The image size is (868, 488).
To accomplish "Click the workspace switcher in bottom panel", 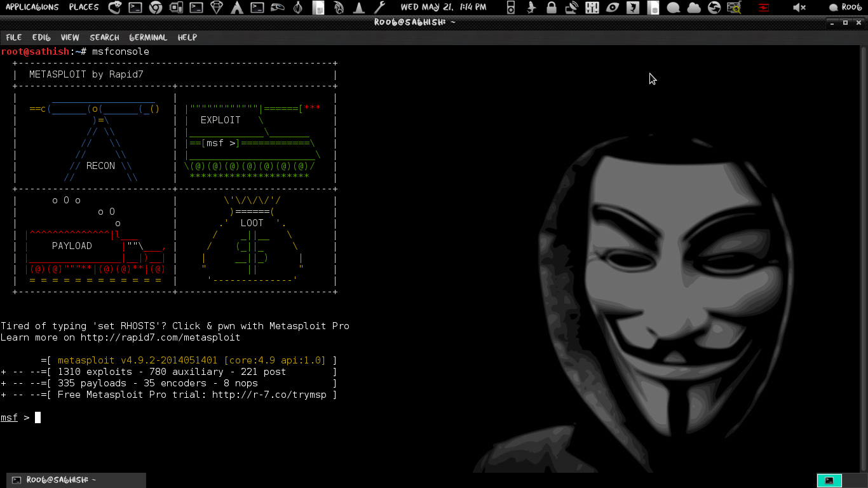I will pos(829,480).
